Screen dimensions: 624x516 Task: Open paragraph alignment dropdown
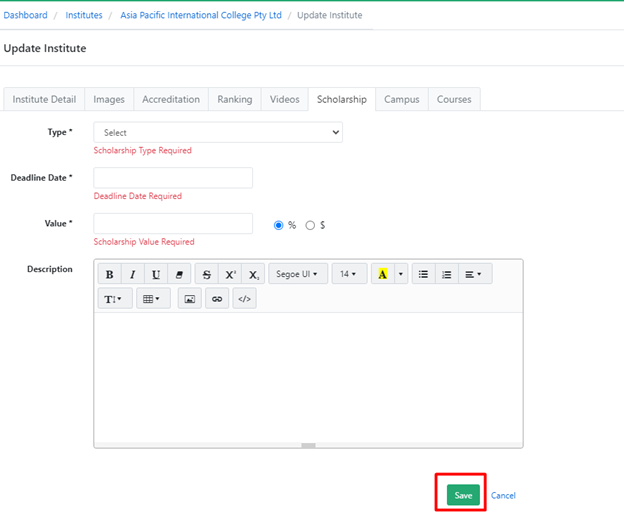coord(475,274)
